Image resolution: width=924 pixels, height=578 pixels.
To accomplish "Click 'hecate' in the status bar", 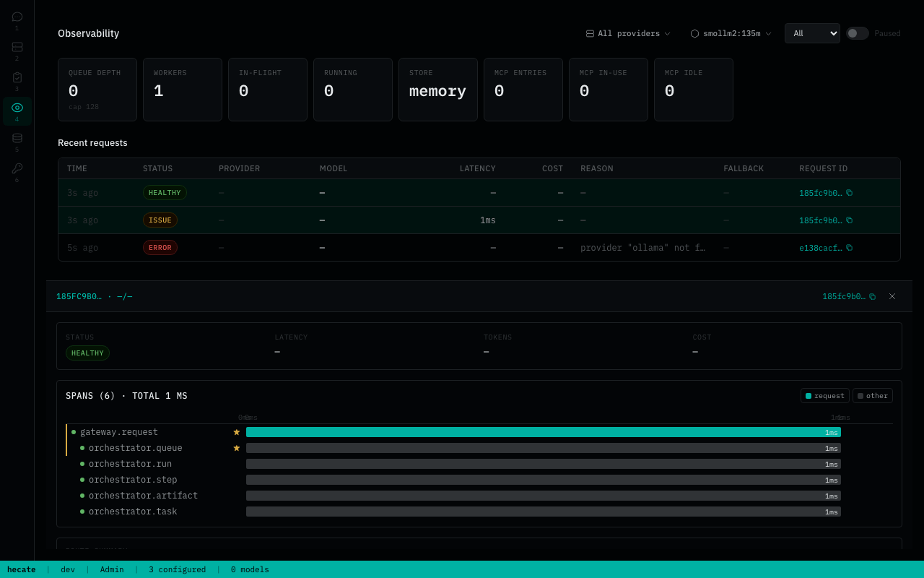I will 22,569.
